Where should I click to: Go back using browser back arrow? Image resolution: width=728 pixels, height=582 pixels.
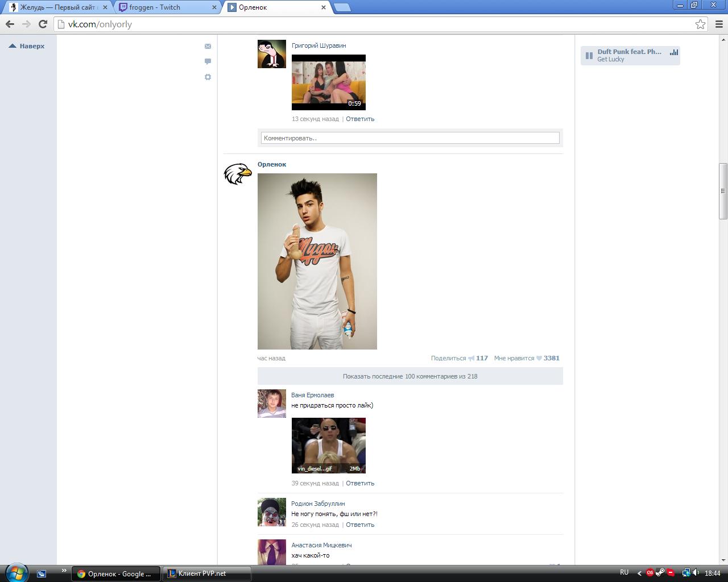(x=10, y=24)
